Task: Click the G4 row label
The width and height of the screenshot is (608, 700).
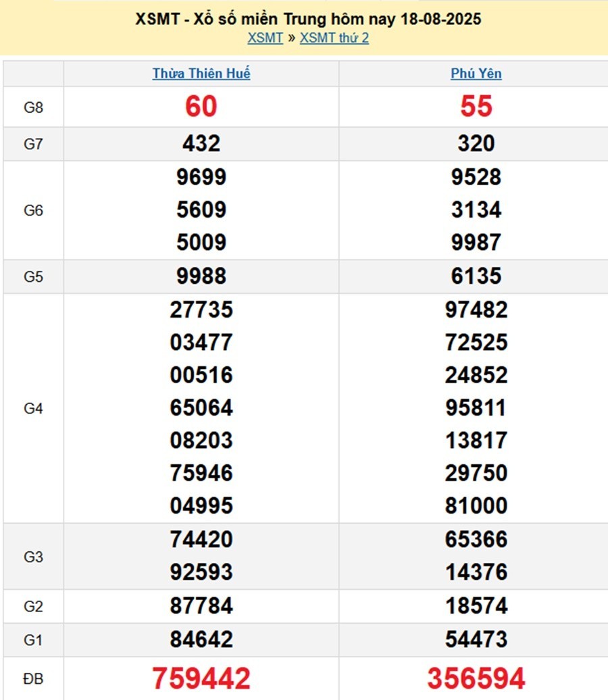Action: coord(33,408)
